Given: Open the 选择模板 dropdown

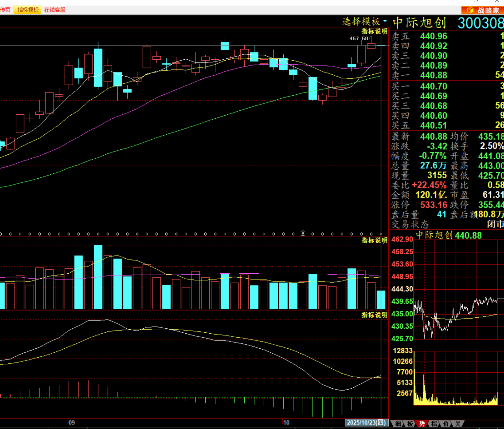Looking at the screenshot, I should (364, 22).
